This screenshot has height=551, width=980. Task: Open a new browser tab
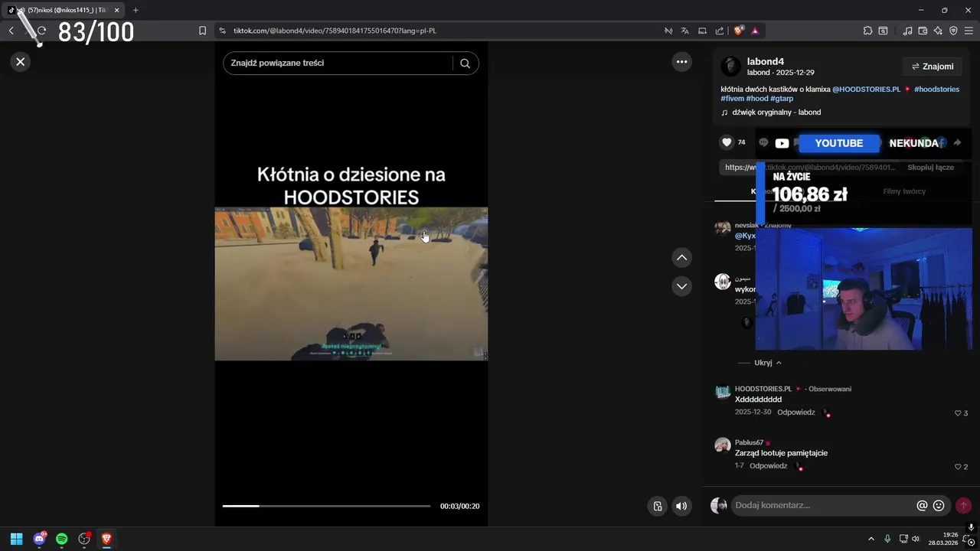[x=136, y=10]
